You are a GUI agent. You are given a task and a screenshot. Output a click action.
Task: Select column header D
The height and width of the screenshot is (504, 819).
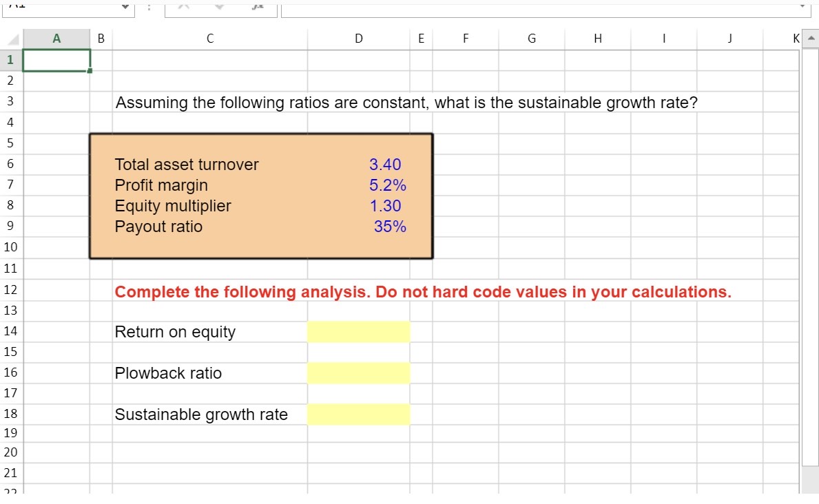[358, 39]
